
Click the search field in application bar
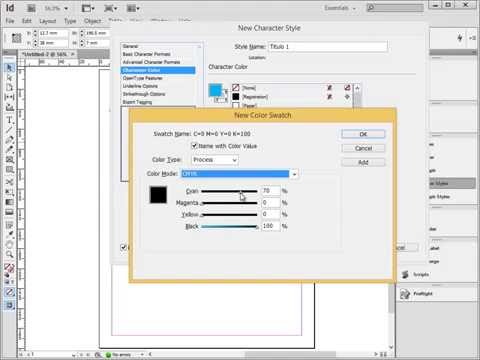click(x=395, y=8)
